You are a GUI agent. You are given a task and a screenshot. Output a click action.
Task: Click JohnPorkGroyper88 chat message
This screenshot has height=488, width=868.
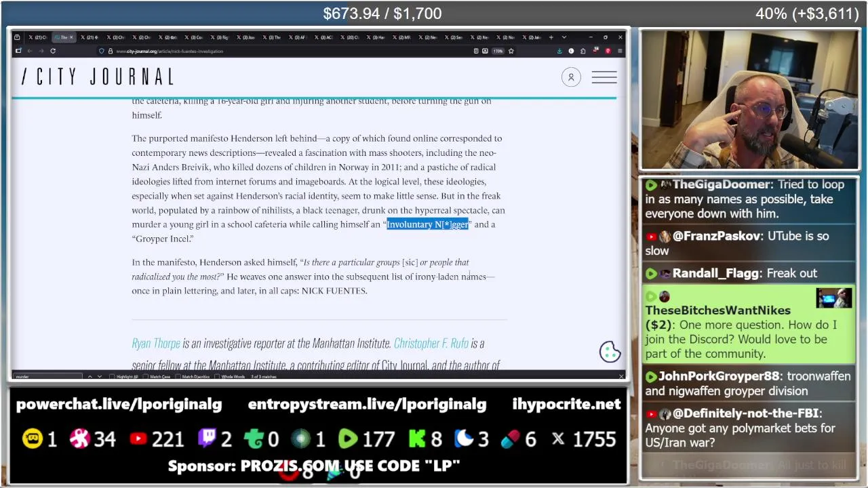(749, 384)
